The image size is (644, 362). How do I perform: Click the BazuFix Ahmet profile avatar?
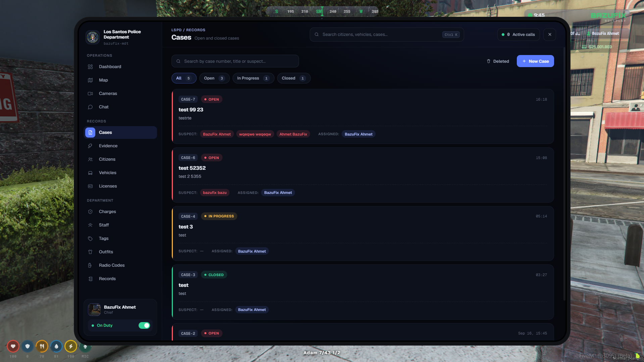tap(94, 310)
